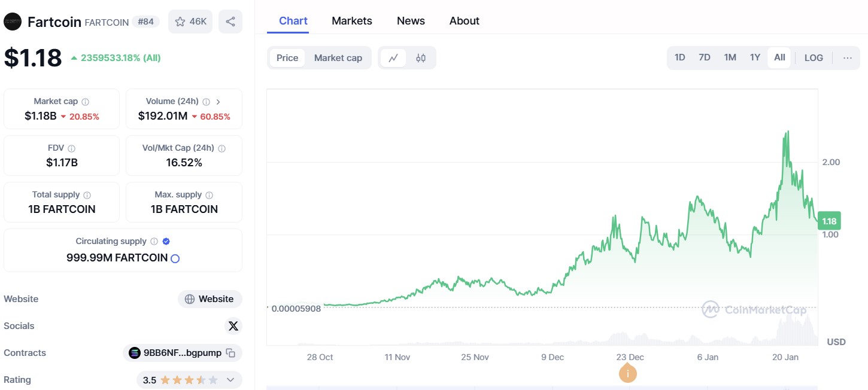This screenshot has width=868, height=390.
Task: Click the share icon next to watchlist
Action: (230, 21)
